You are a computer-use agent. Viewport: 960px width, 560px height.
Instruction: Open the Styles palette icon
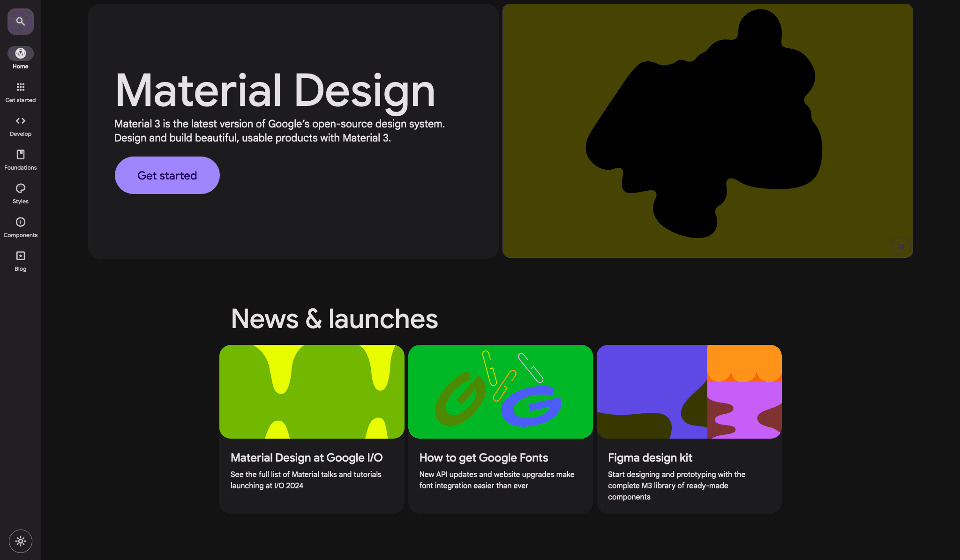(20, 188)
